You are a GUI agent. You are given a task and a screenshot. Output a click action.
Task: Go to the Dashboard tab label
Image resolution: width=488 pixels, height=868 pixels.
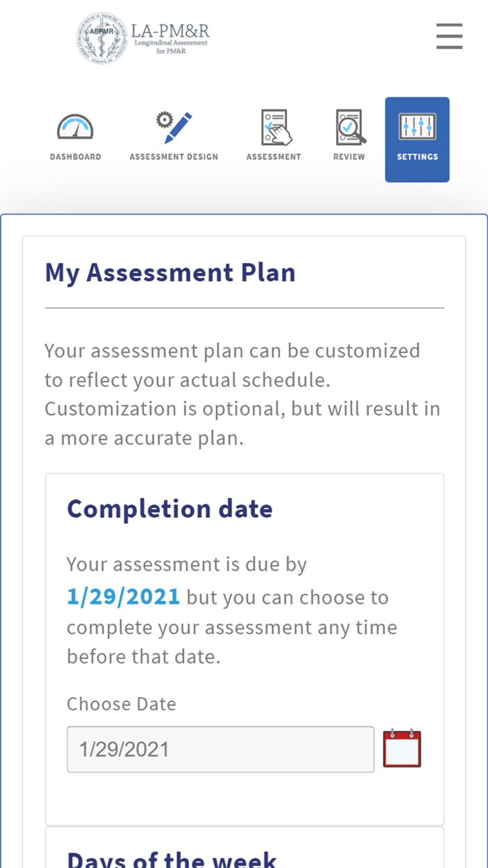(x=75, y=157)
